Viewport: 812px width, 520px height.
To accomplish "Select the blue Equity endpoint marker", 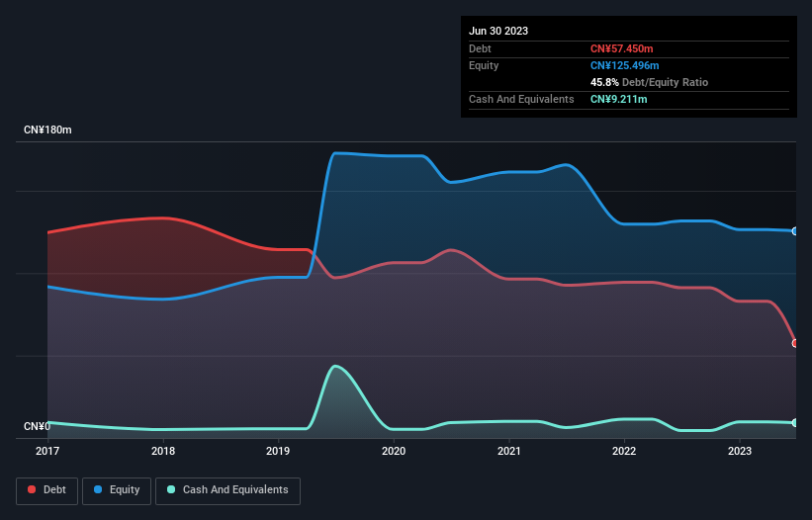I will pos(795,231).
